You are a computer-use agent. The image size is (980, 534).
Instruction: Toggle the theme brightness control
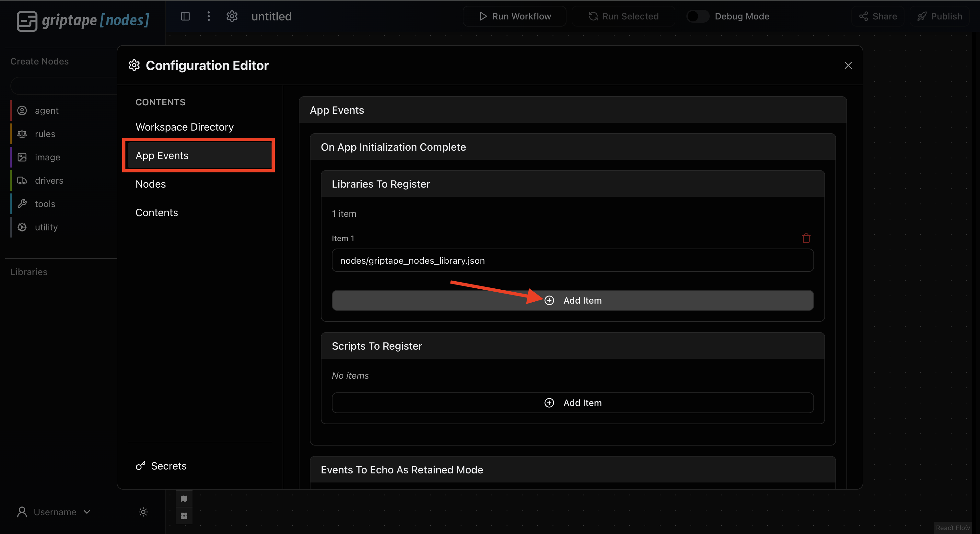(x=143, y=512)
